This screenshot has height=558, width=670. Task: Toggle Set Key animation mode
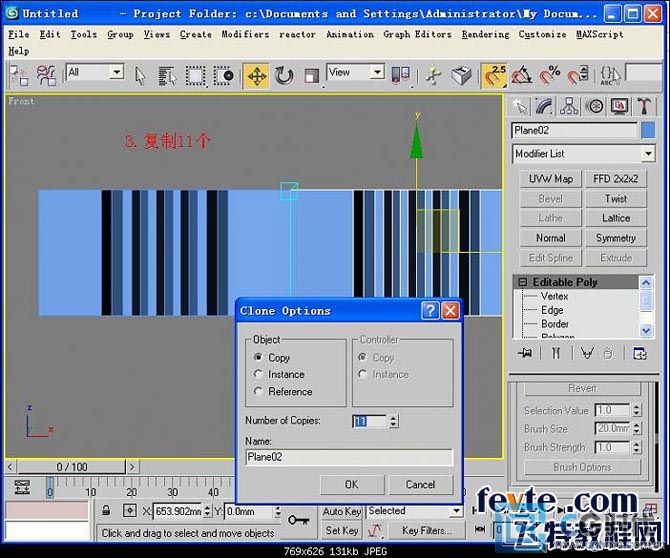coord(341,531)
